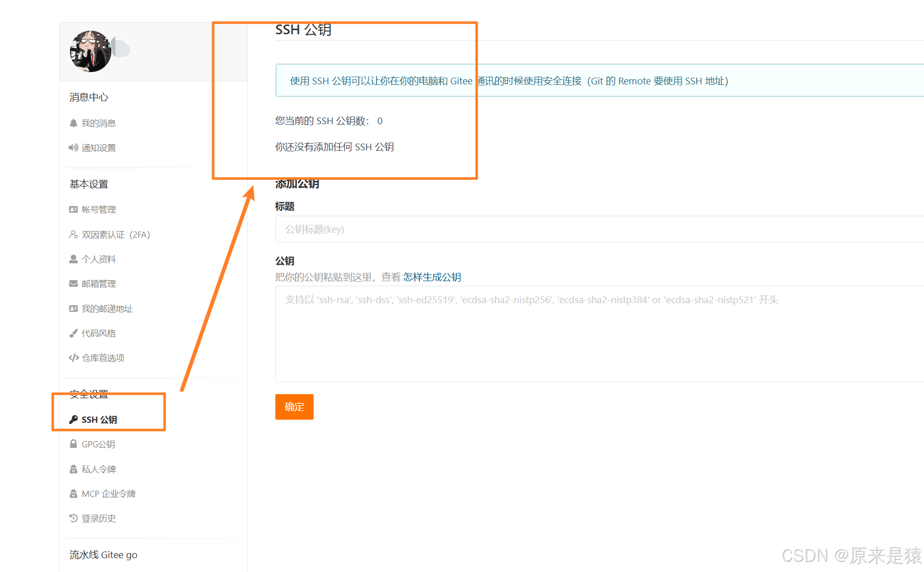Image resolution: width=924 pixels, height=572 pixels.
Task: Click the 公钥标题(key) title input field
Action: click(600, 229)
